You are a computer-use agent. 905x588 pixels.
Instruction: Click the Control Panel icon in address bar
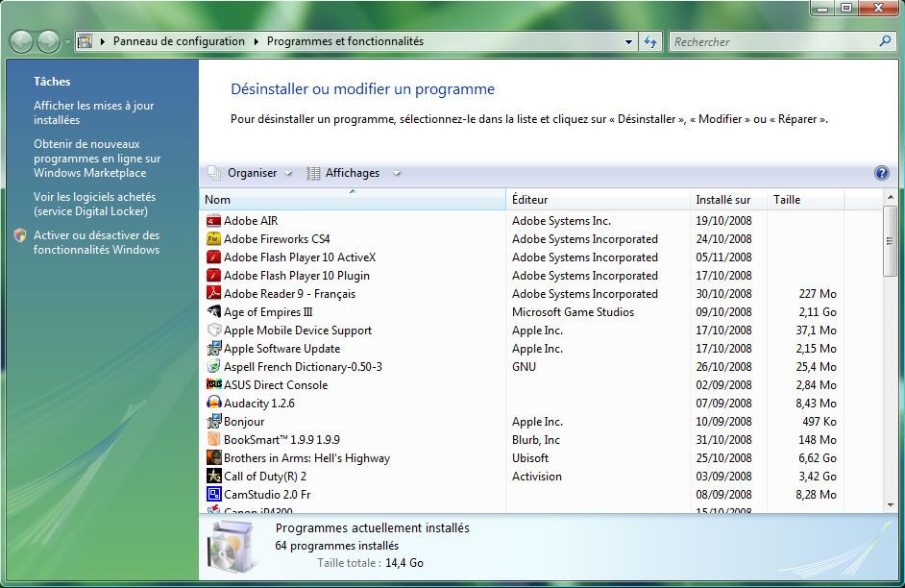86,41
